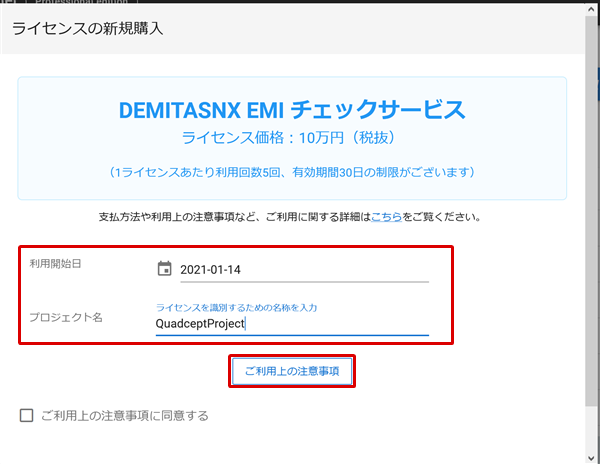This screenshot has width=600, height=464.
Task: Click the プロジェクト名 label
Action: (x=66, y=317)
